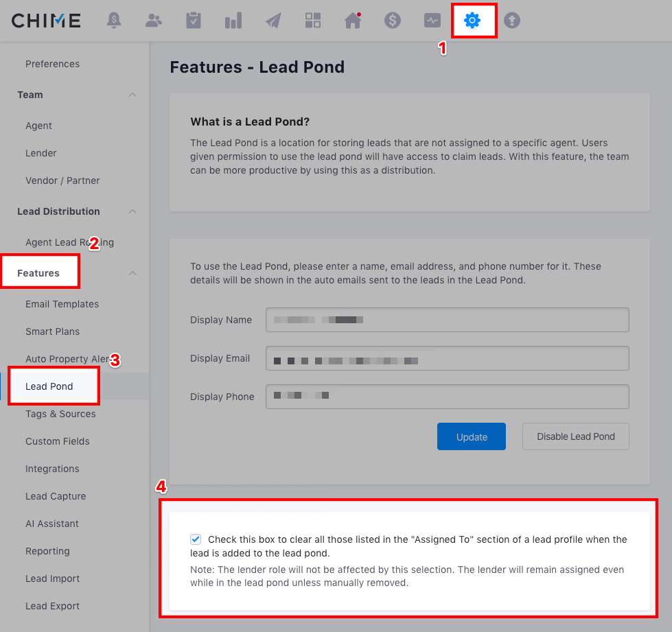The width and height of the screenshot is (672, 632).
Task: Open the People contacts icon
Action: [154, 21]
